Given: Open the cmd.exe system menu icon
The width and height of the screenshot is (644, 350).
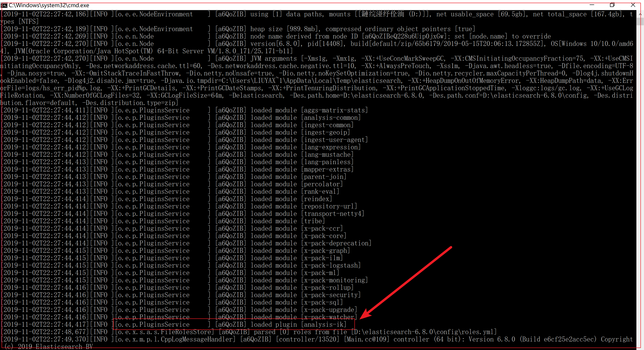Looking at the screenshot, I should pos(4,5).
